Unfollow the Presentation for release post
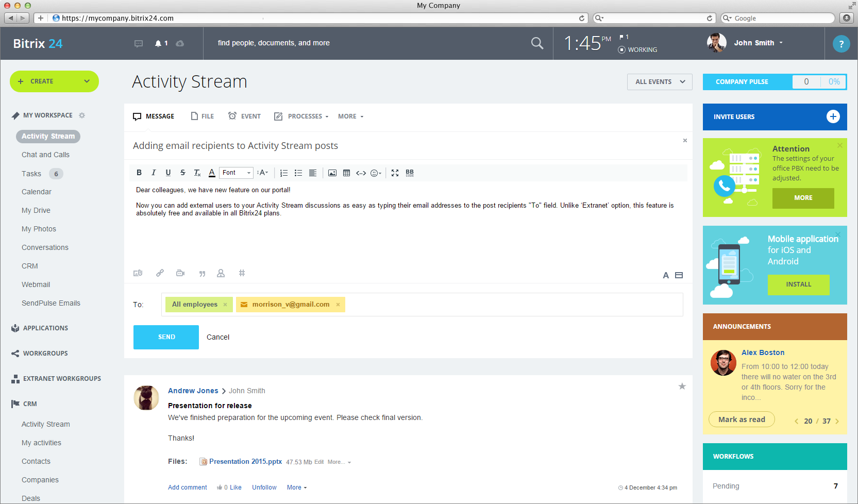Screen dimensions: 858x504 pos(264,488)
